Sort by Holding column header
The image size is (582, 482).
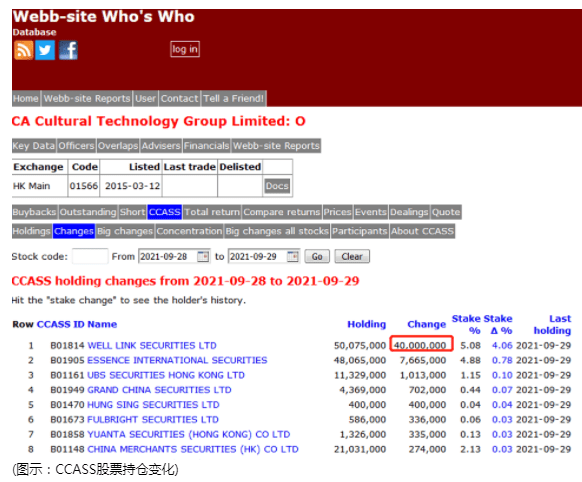[366, 324]
